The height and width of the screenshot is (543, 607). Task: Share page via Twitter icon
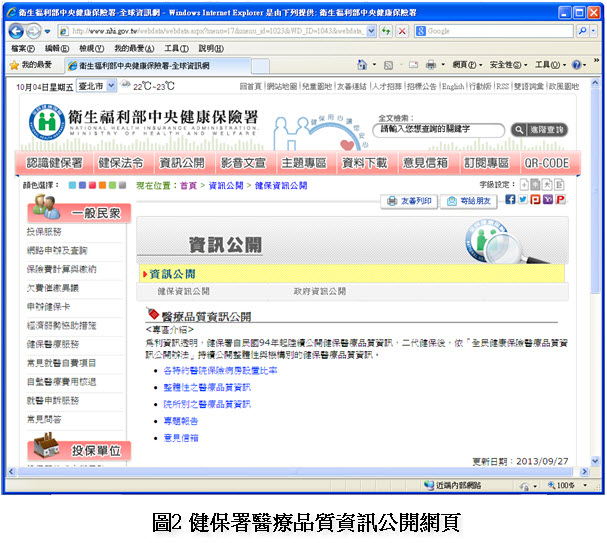[523, 199]
